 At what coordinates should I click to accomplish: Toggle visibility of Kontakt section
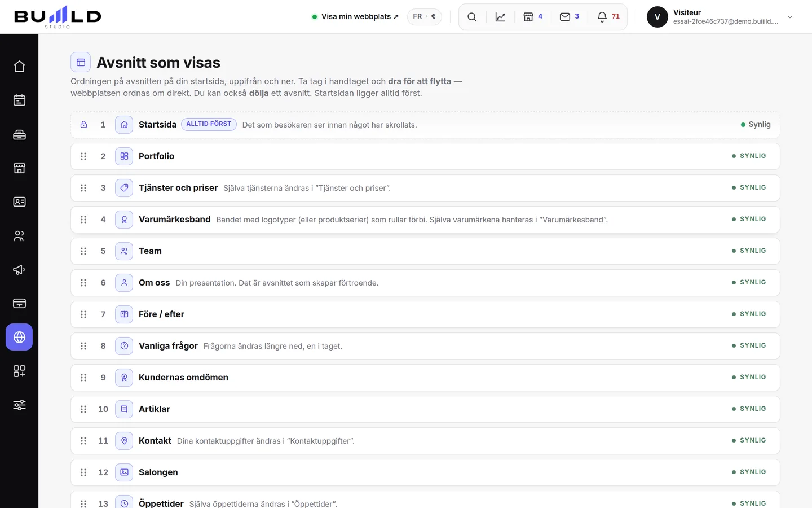tap(749, 440)
